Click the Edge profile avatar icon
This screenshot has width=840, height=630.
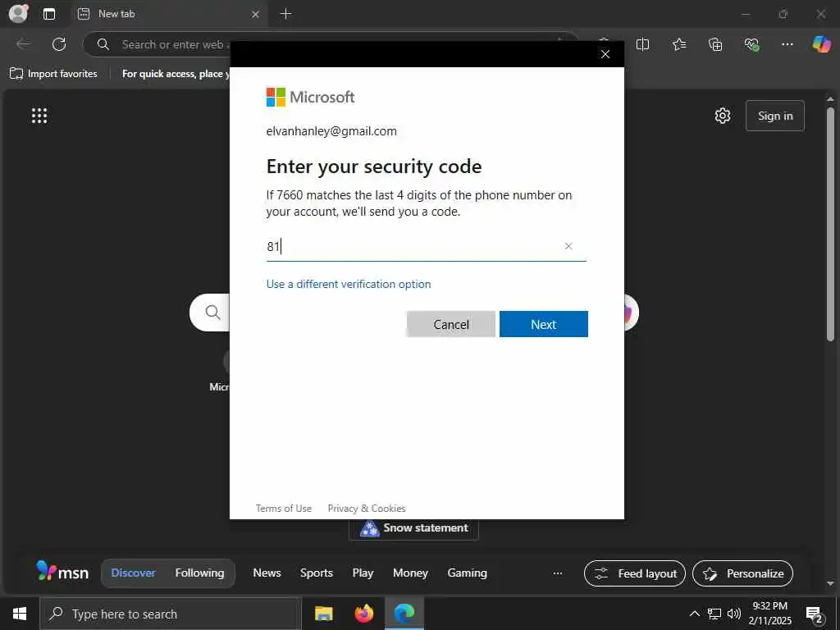(18, 13)
